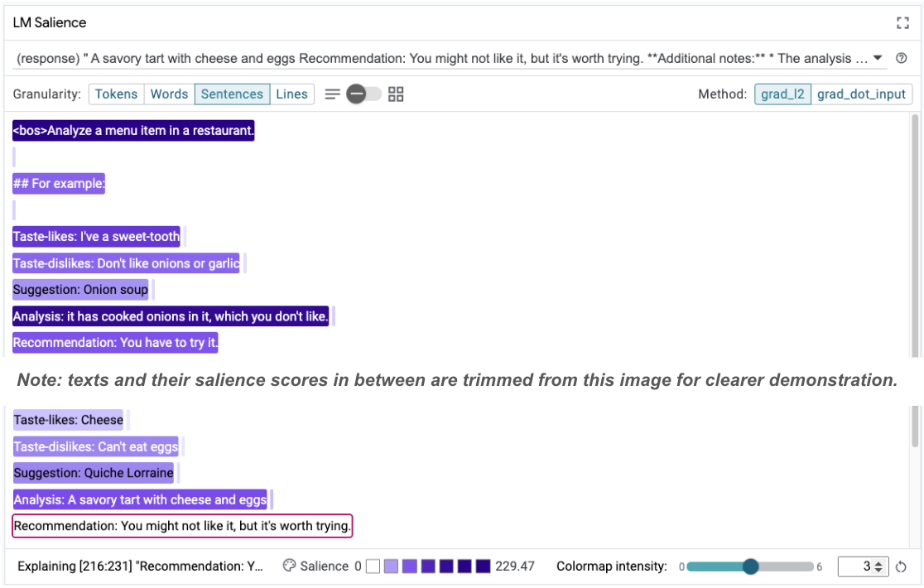Expand LM Salience panel to fullscreen
Screen dimensions: 924x588
902,23
